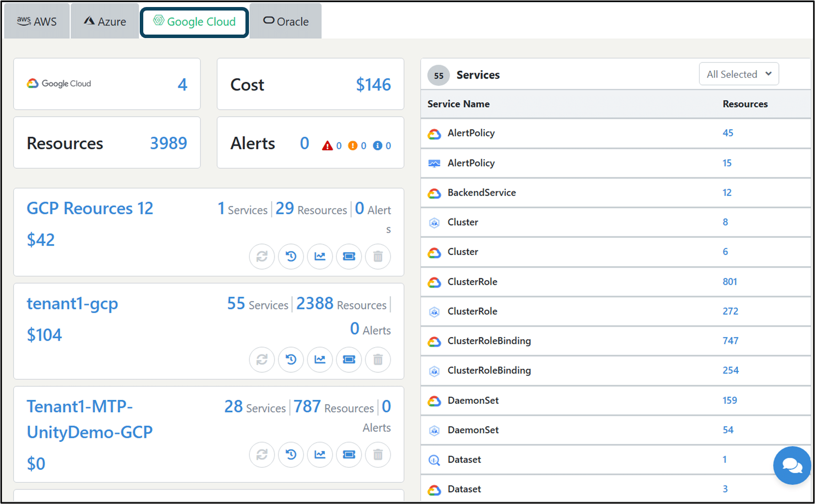Click the 55 services badge in Services header

pyautogui.click(x=439, y=76)
